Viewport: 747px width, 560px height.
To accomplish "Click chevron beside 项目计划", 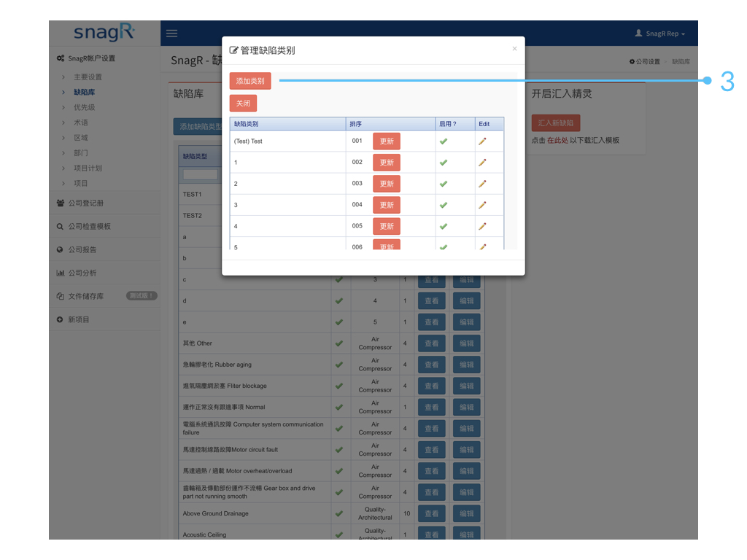I will pyautogui.click(x=63, y=168).
